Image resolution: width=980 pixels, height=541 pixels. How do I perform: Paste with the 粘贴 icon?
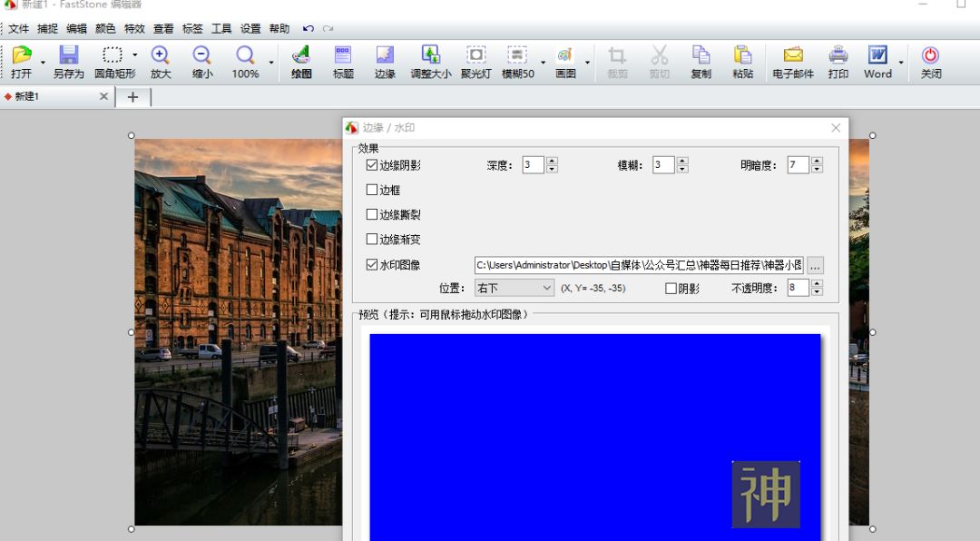click(x=742, y=62)
